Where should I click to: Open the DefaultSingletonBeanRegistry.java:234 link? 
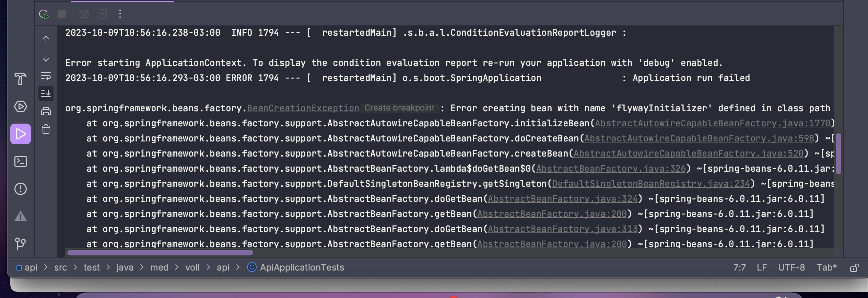pos(651,184)
